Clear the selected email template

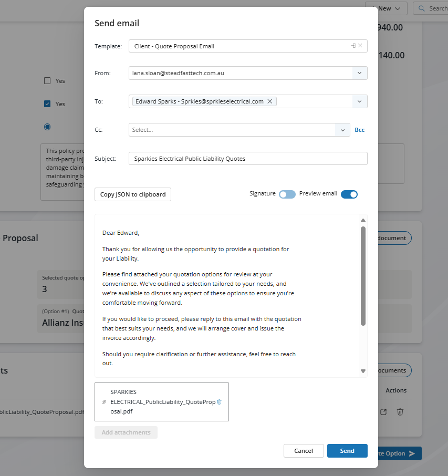pyautogui.click(x=360, y=46)
